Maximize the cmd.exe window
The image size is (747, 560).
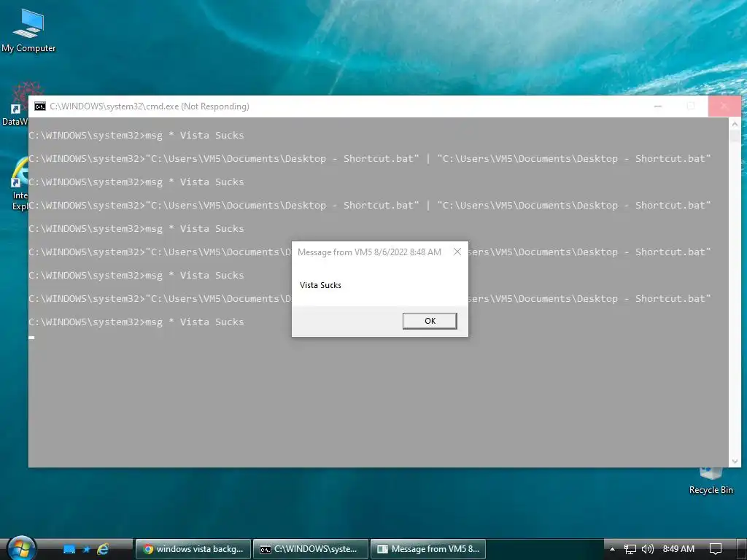pyautogui.click(x=691, y=106)
